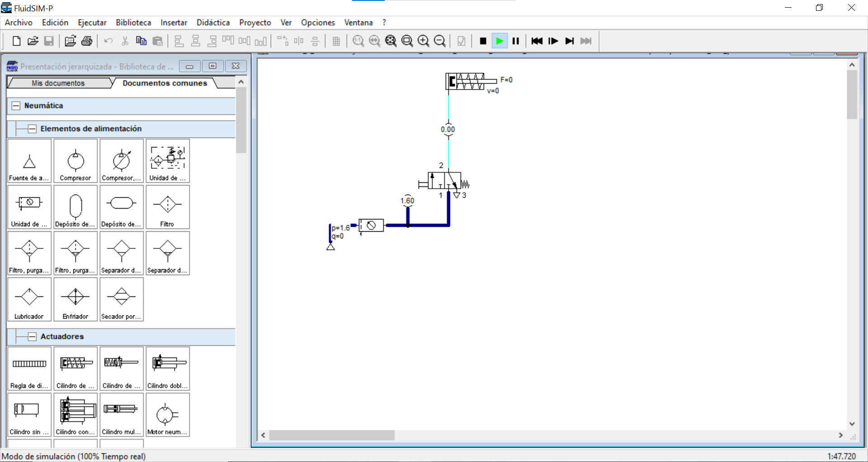The width and height of the screenshot is (868, 462).
Task: Choose the Enfriador component icon
Action: click(75, 300)
